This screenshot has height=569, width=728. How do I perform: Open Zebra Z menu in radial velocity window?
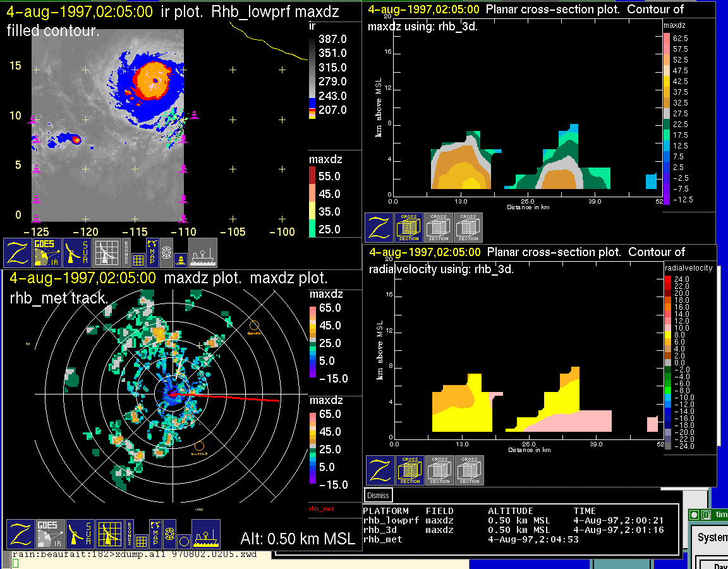coord(380,470)
